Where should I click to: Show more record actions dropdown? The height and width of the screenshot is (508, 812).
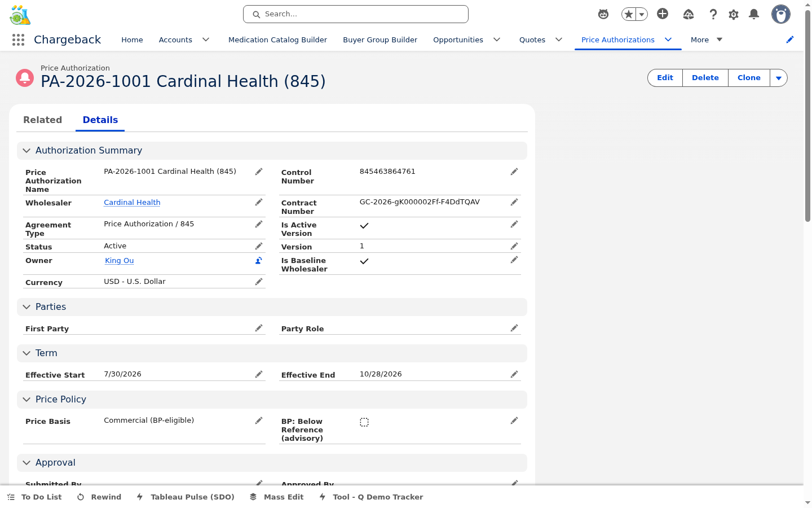[779, 78]
